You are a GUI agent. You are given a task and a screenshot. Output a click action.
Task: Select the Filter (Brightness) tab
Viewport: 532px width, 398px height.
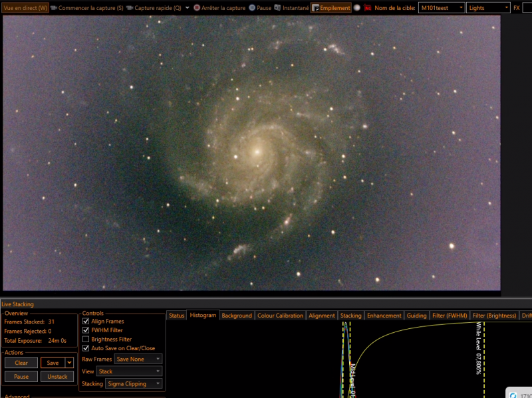point(494,316)
